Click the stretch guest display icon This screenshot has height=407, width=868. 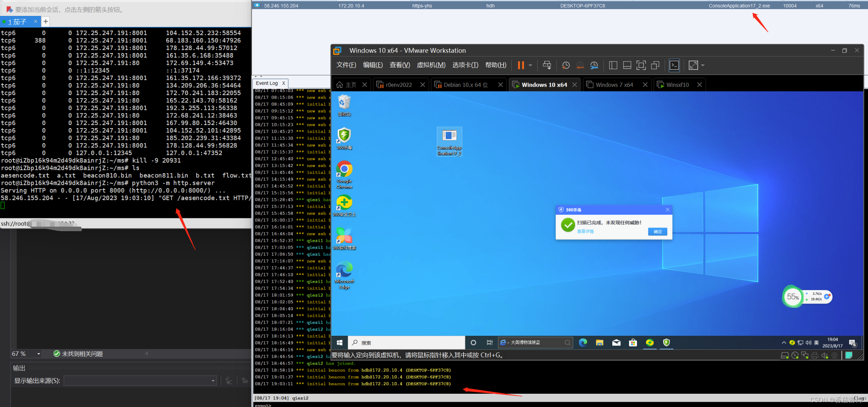693,65
